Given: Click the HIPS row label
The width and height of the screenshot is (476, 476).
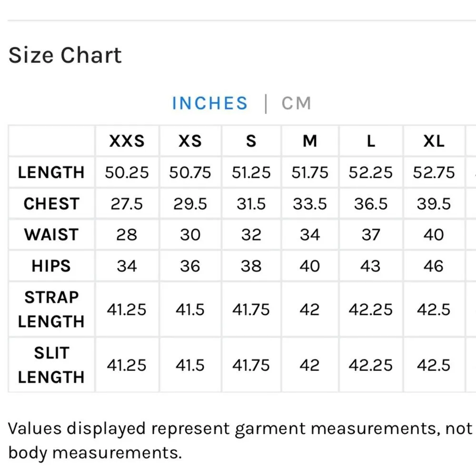Looking at the screenshot, I should [51, 266].
